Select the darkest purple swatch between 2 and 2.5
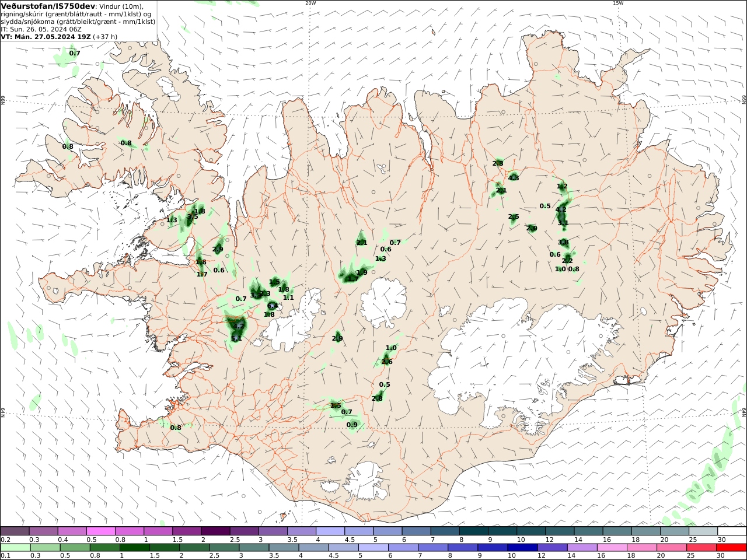Viewport: 747px width, 560px height. click(x=215, y=531)
